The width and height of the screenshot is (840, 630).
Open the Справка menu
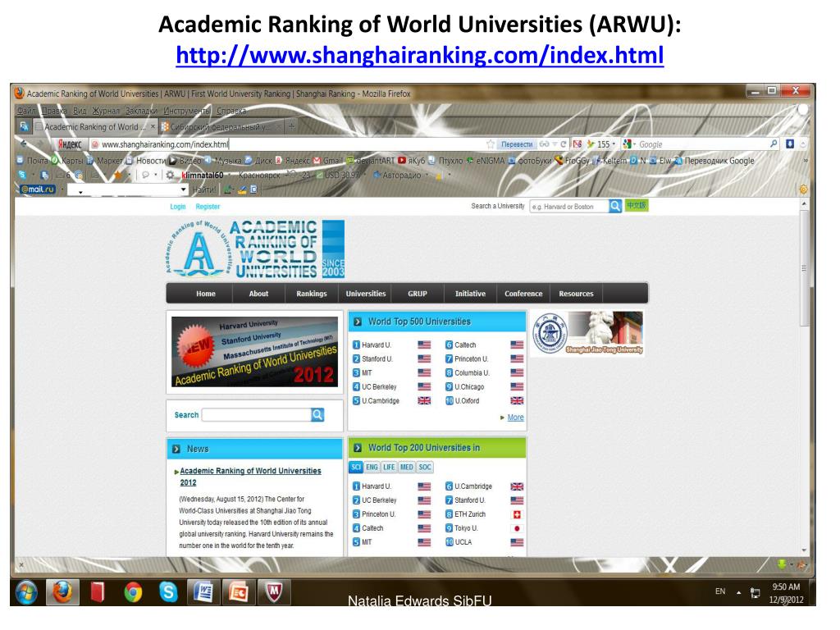pos(231,111)
